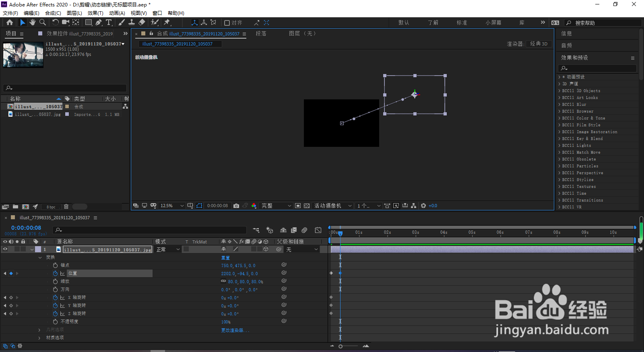Select the Eraser tool
Viewport: 644px width, 352px height.
142,23
